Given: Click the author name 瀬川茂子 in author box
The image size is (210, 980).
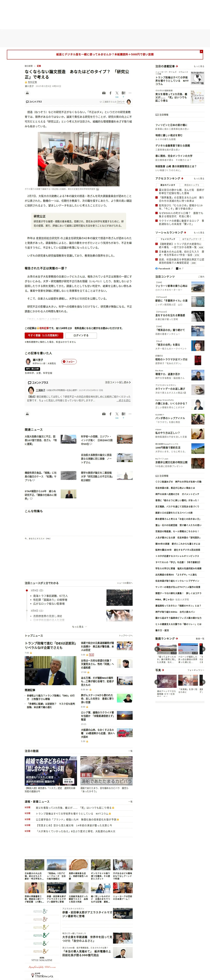Looking at the screenshot, I should click(38, 360).
